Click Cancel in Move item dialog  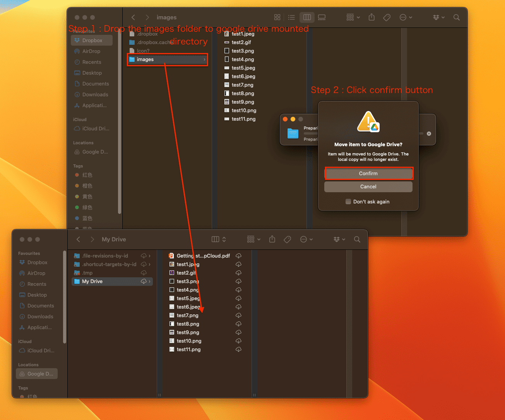(368, 187)
